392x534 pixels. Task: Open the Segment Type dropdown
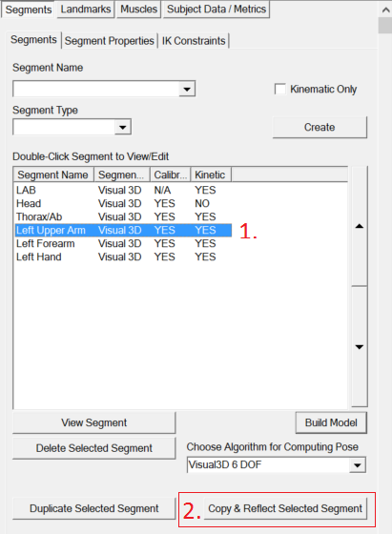[123, 128]
